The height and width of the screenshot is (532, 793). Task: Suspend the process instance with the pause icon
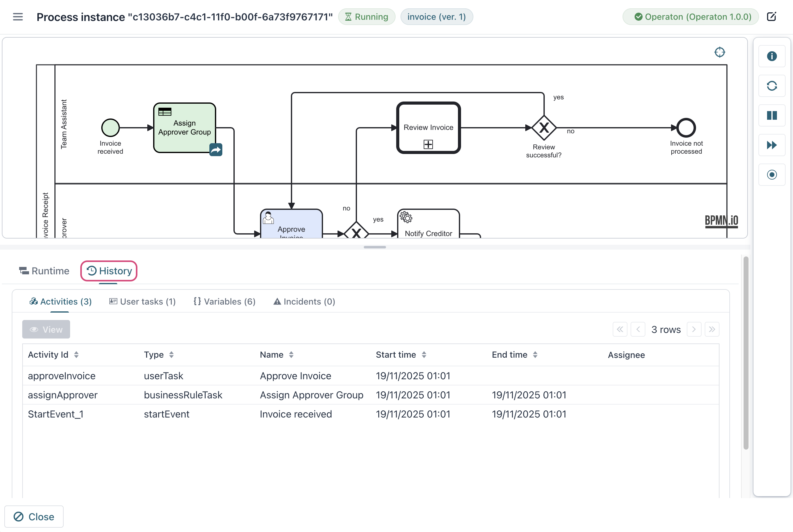(x=772, y=115)
